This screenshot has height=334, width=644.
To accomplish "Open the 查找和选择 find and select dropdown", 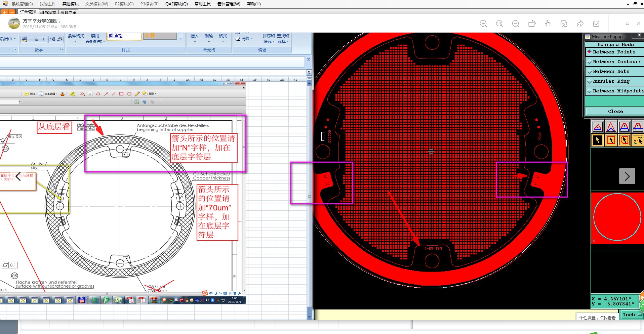I will coord(283,38).
